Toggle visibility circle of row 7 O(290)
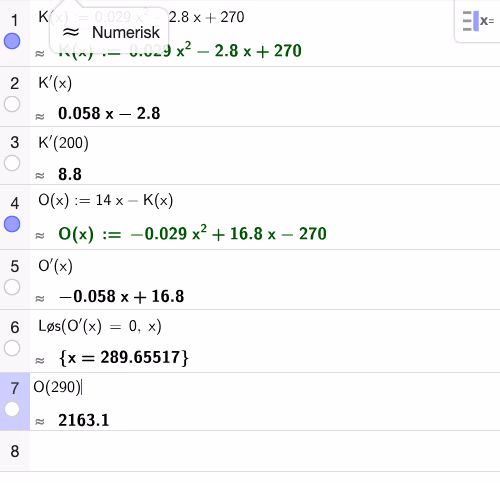The width and height of the screenshot is (500, 483). tap(12, 409)
